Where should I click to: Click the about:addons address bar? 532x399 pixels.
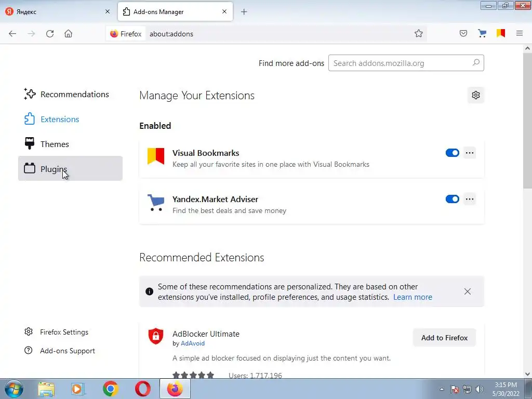click(278, 34)
